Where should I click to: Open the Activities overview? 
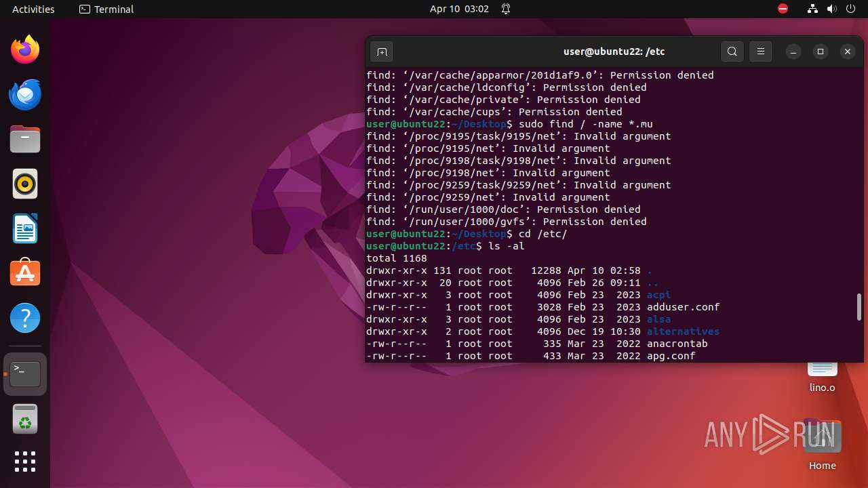[x=33, y=9]
